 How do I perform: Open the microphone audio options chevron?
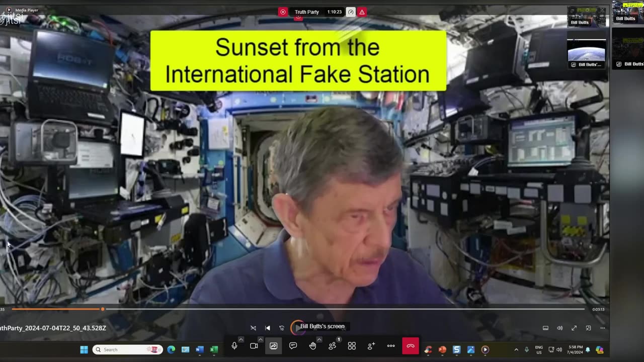tap(241, 340)
